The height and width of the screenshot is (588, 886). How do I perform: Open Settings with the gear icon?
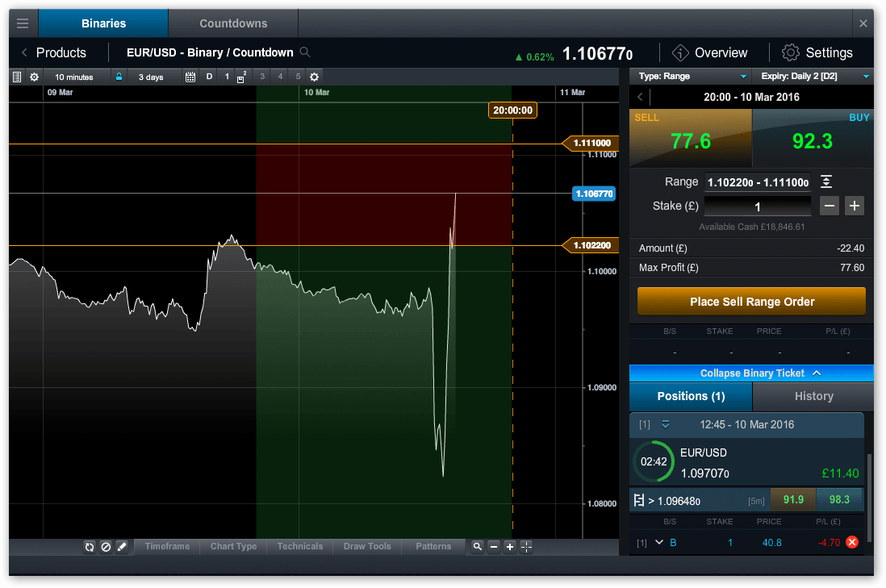(x=791, y=52)
